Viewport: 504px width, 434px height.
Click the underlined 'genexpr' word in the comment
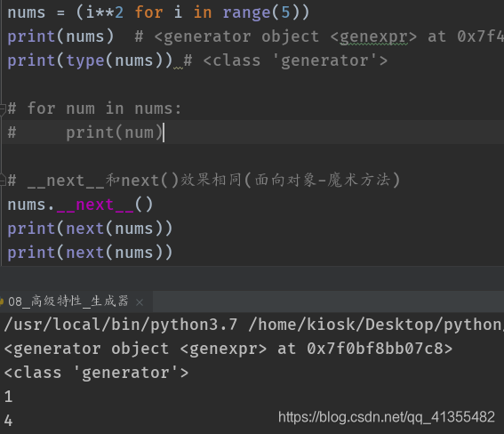(x=374, y=36)
